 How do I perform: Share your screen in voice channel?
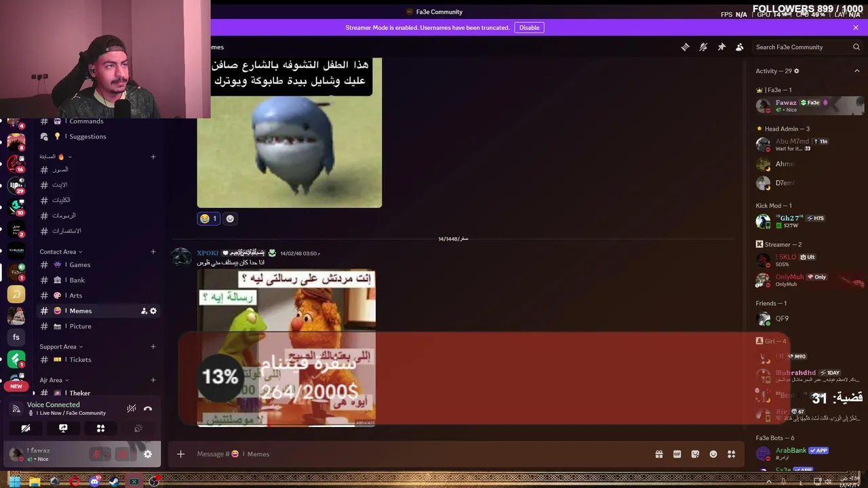(x=63, y=428)
